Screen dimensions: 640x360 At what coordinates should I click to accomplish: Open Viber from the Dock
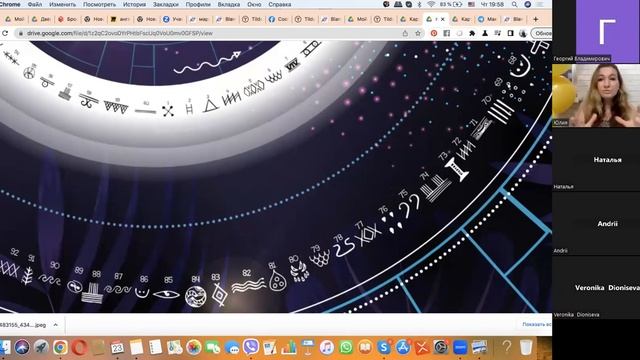(x=251, y=347)
